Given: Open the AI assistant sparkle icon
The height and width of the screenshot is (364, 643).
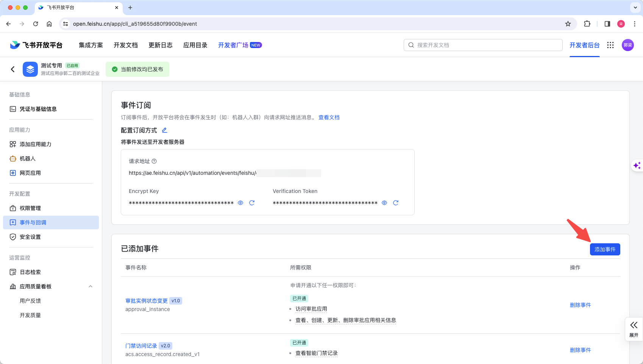Looking at the screenshot, I should [x=637, y=165].
